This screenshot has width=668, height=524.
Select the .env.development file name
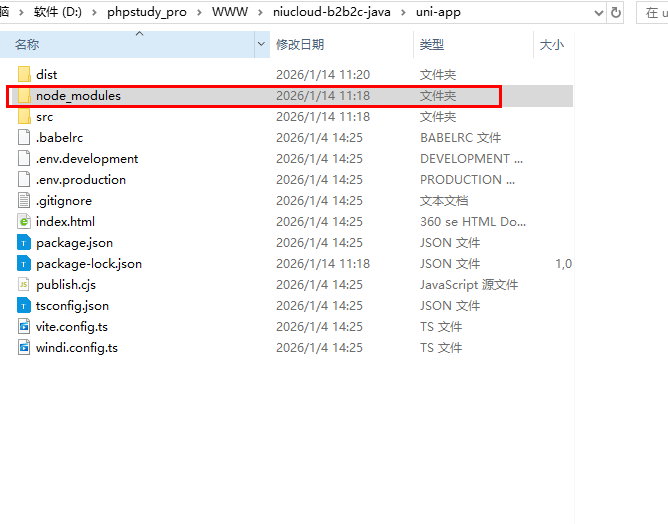pos(87,158)
